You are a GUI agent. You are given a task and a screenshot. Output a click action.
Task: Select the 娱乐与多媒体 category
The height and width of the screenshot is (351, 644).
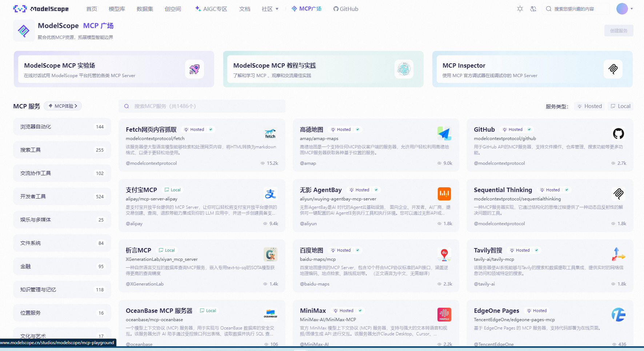[62, 220]
